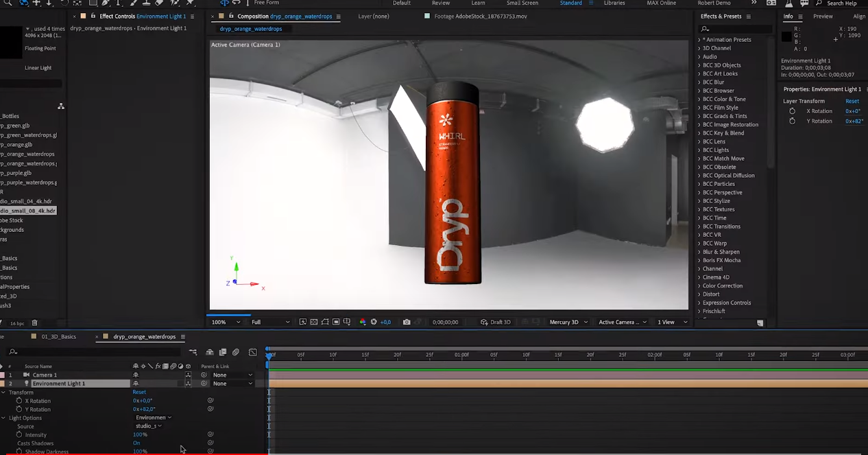Enable frame blending icon in timeline header
Image resolution: width=868 pixels, height=455 pixels.
pyautogui.click(x=223, y=352)
